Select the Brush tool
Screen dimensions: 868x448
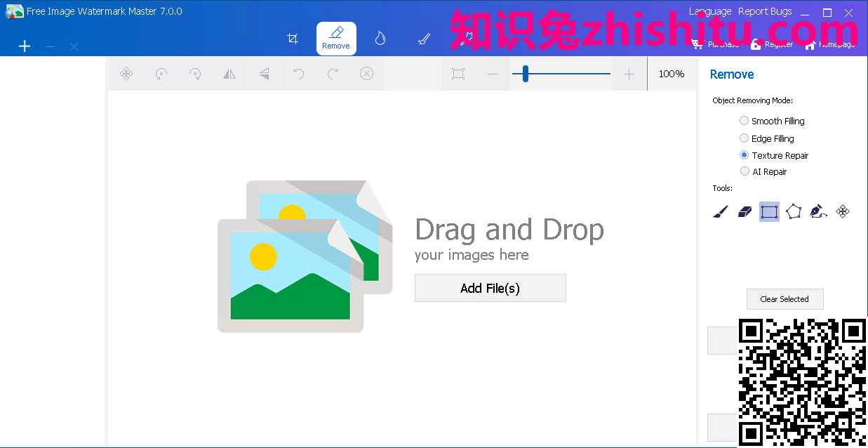coord(720,211)
